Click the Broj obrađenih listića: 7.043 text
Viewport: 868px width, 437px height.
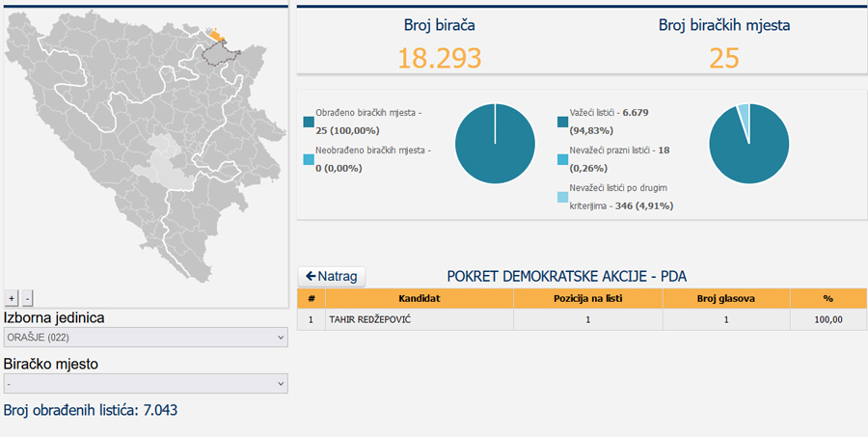(x=91, y=410)
